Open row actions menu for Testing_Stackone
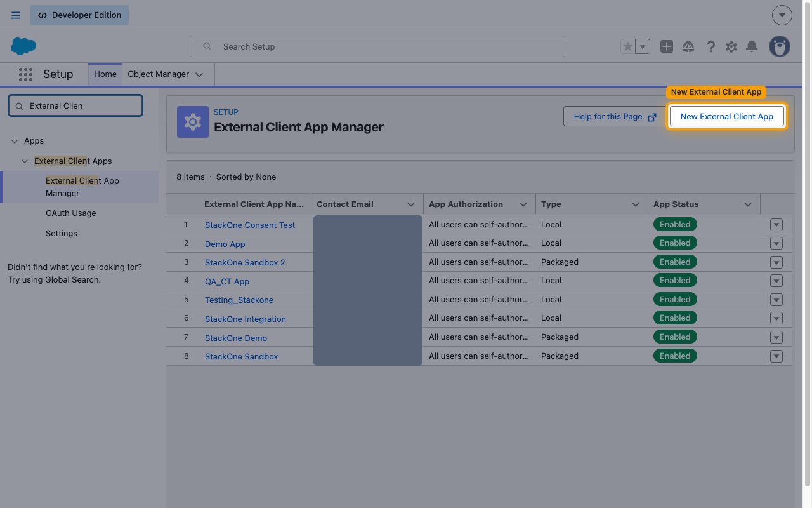This screenshot has height=508, width=812. (x=776, y=300)
